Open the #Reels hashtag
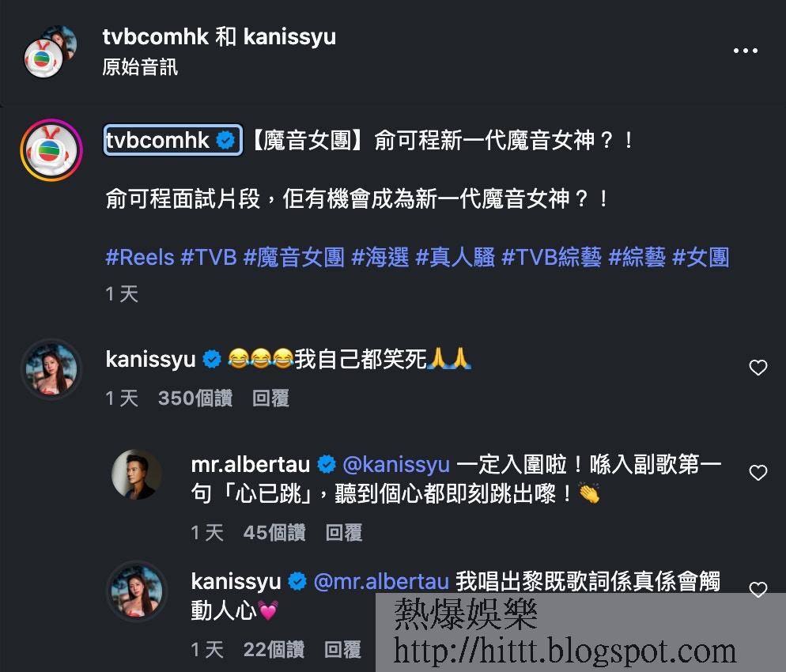Screen dimensions: 786x672 [140, 258]
